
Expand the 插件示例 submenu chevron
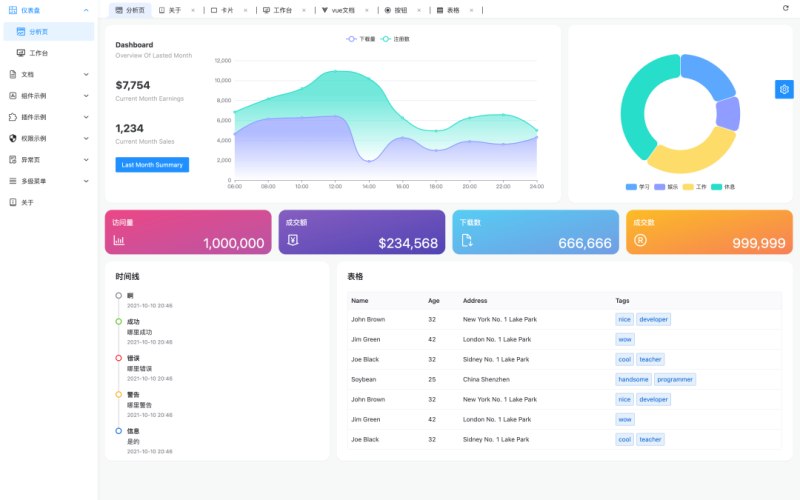tap(86, 117)
